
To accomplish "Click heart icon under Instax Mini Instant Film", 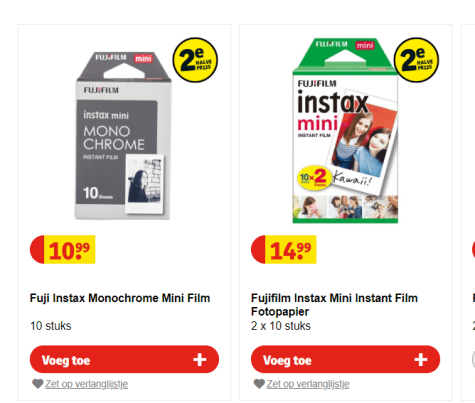I will coord(259,384).
